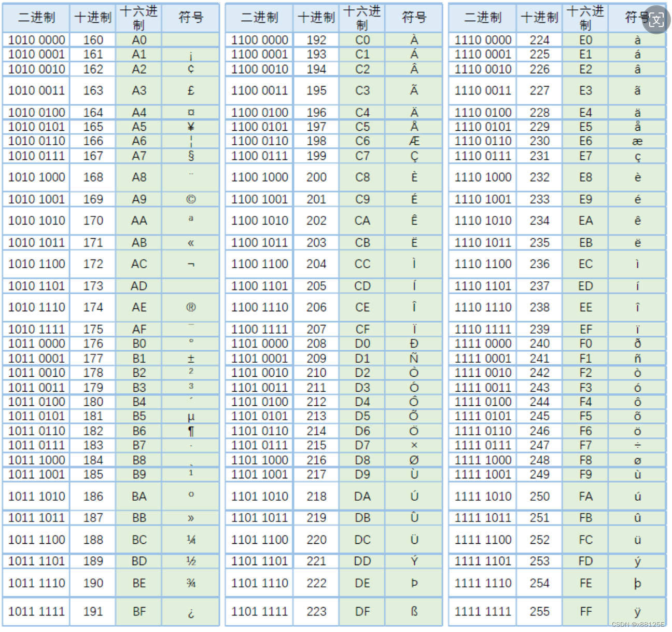Select the « left guillemet symbol
The image size is (672, 632).
(x=191, y=243)
